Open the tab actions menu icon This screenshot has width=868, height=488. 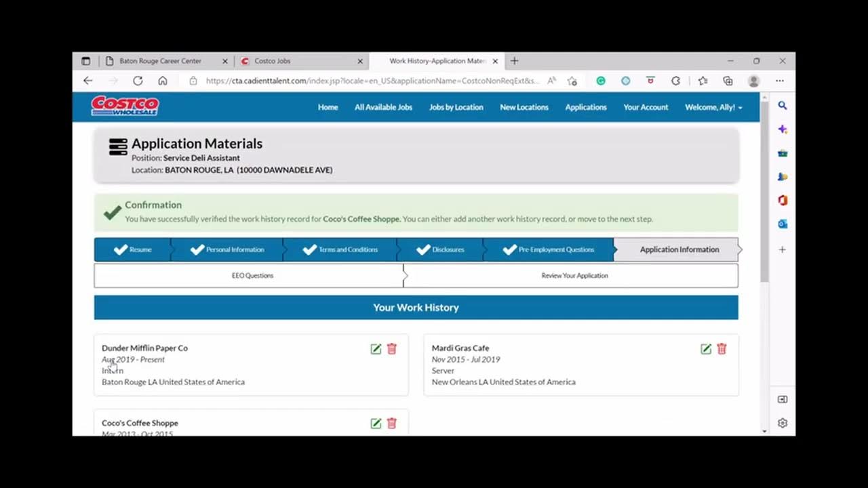86,61
